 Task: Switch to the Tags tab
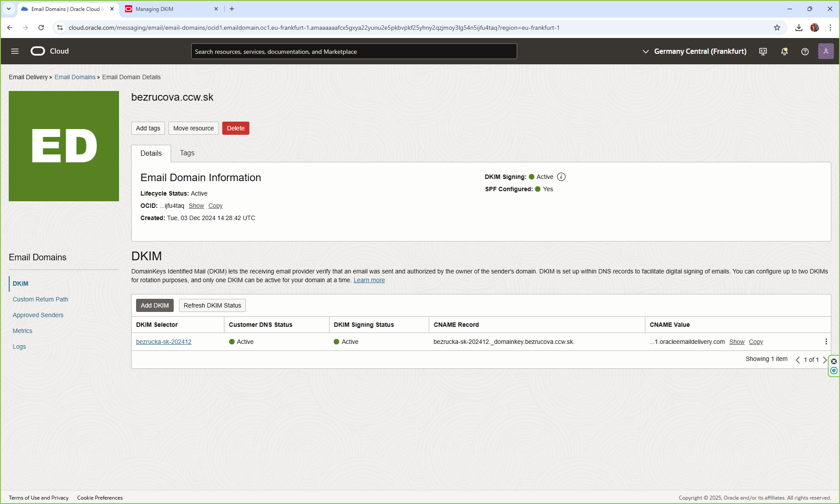[x=187, y=153]
